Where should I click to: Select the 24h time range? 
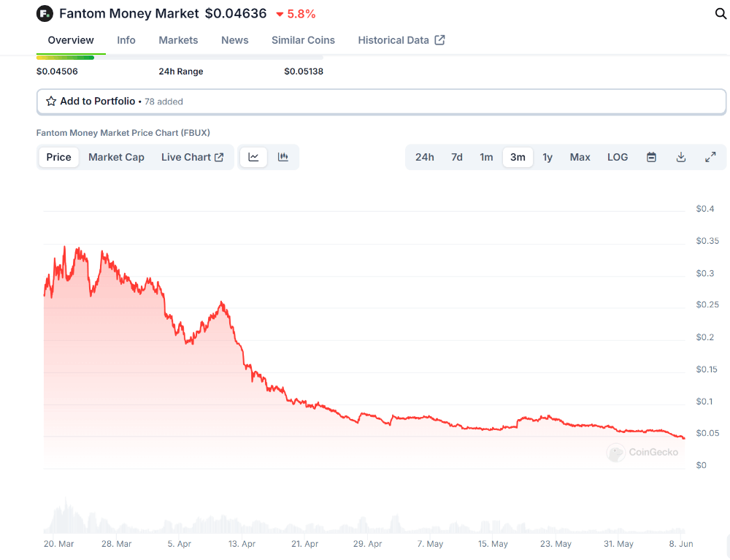coord(425,157)
